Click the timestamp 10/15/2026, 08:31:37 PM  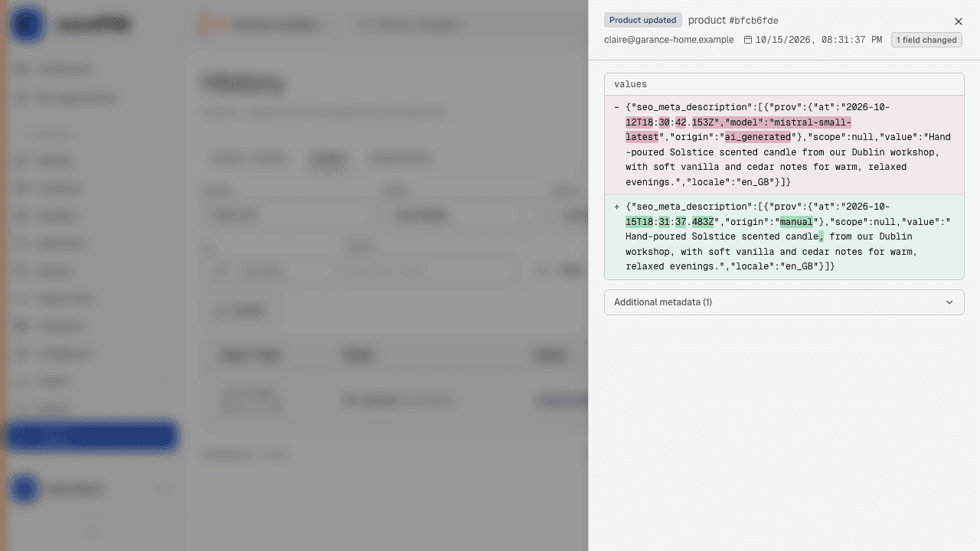click(818, 40)
